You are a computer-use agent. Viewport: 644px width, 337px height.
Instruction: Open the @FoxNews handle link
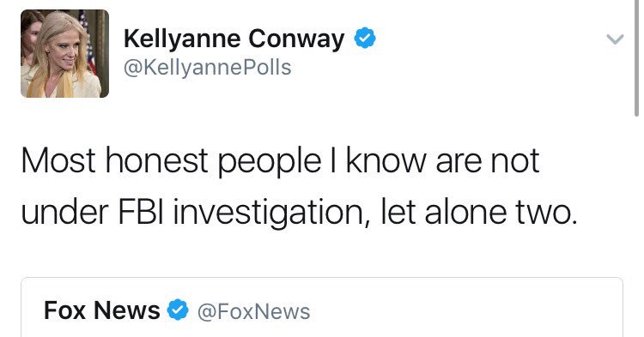point(254,311)
